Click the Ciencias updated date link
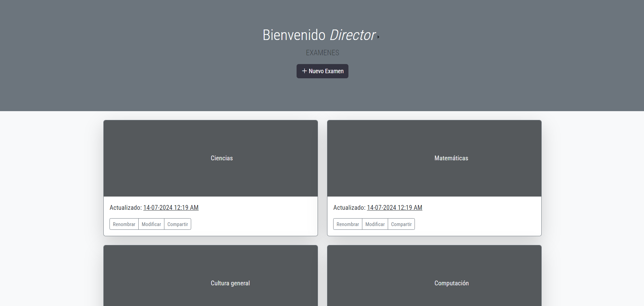Viewport: 644px width, 306px height. click(171, 208)
